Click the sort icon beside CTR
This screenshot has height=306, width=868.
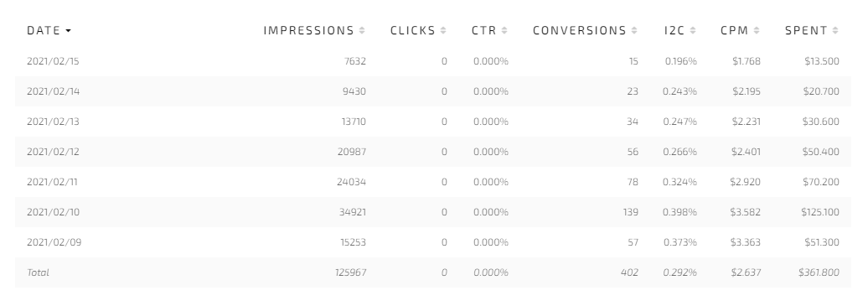point(504,30)
